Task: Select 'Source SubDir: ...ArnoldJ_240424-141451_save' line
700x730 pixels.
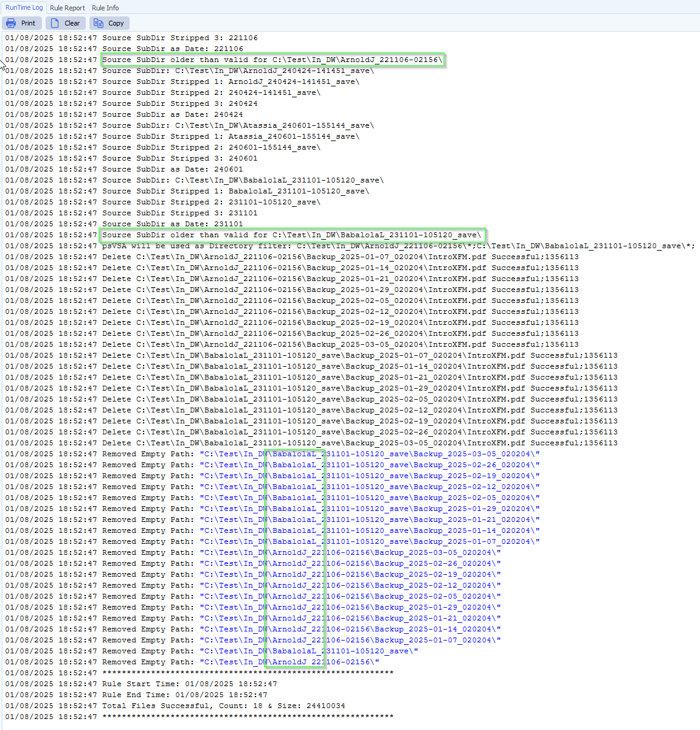Action: pos(190,71)
